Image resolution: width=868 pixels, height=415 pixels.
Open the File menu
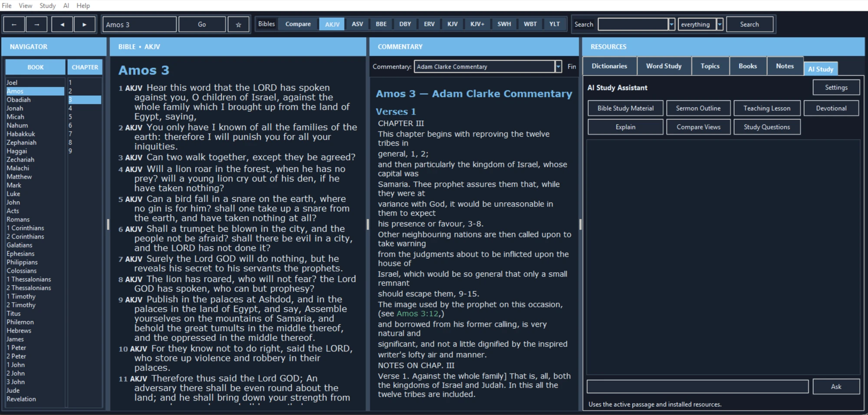pyautogui.click(x=7, y=6)
